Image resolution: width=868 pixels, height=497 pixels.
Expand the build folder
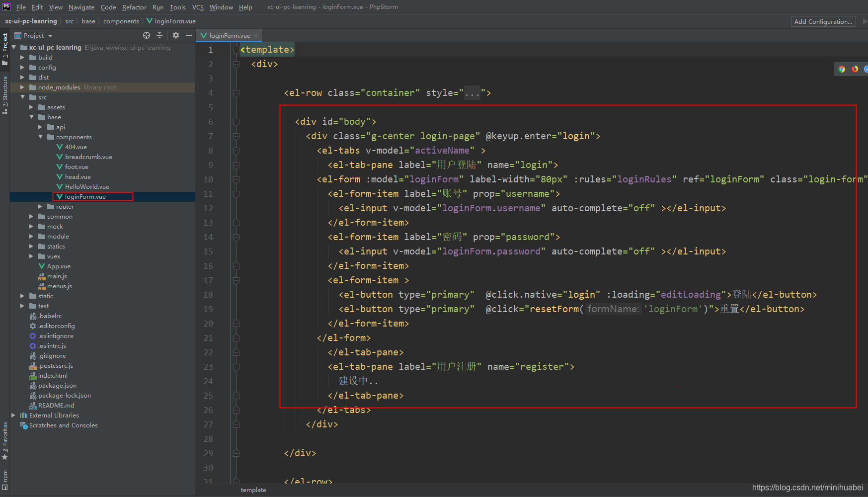tap(22, 58)
